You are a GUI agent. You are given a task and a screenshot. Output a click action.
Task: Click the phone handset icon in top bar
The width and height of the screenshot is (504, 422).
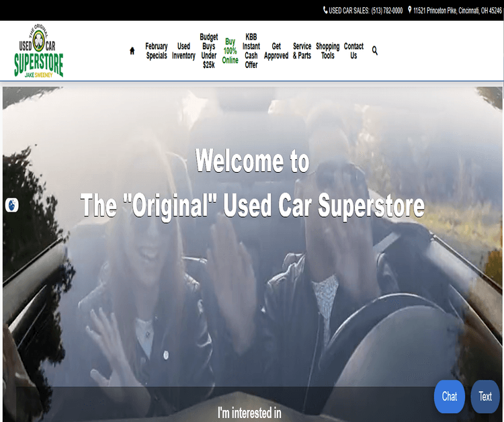(x=325, y=10)
